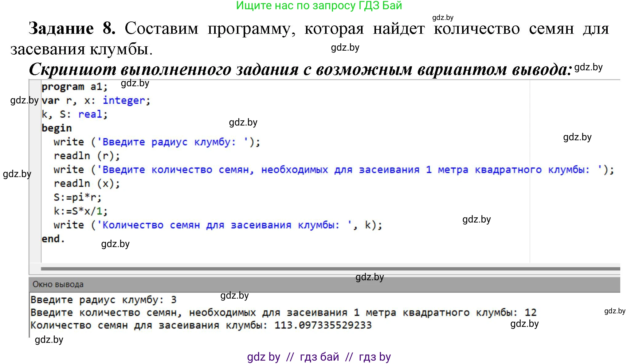Click the 'k:=S*x/1;' assignment line
This screenshot has width=639, height=364.
point(80,211)
